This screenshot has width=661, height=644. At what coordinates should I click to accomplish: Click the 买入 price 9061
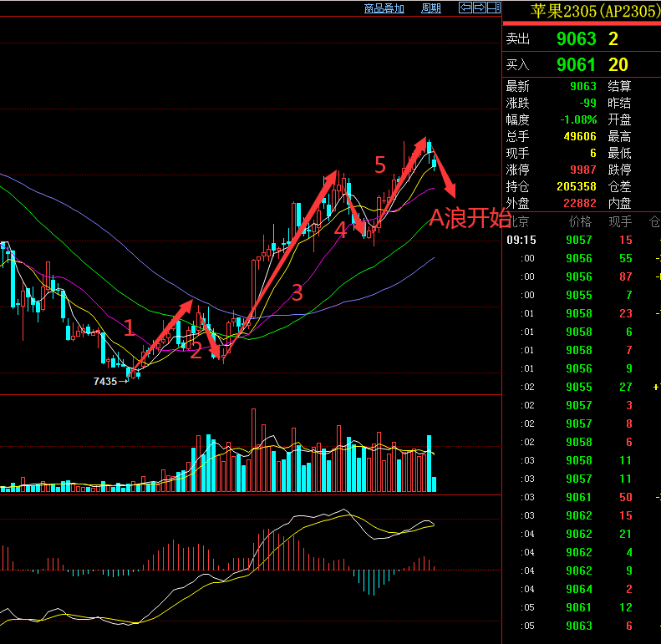tap(576, 64)
